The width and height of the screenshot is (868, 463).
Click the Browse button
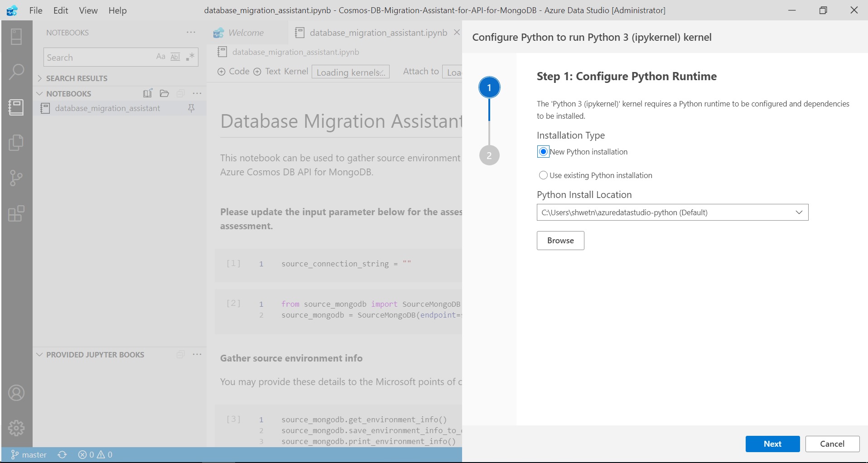pos(560,241)
